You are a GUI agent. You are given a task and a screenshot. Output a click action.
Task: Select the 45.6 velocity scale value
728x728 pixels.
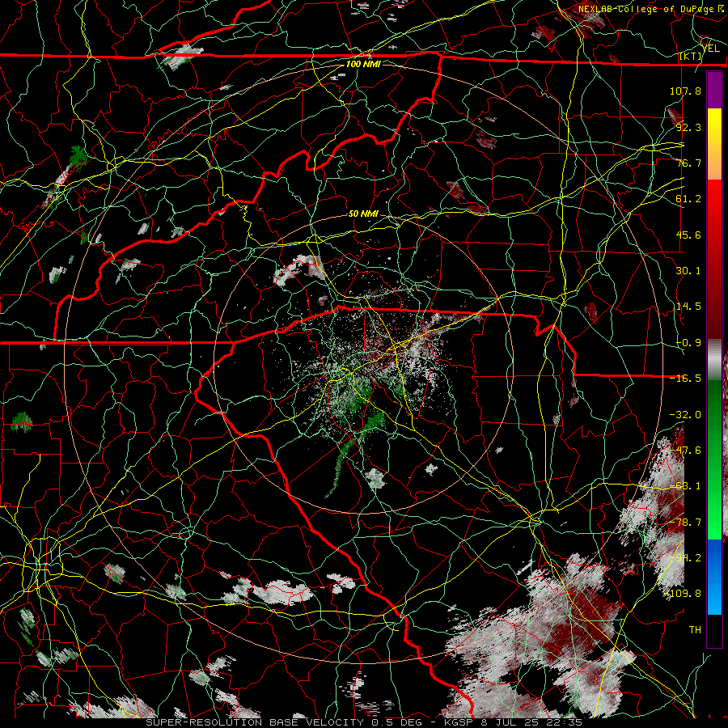tap(688, 235)
